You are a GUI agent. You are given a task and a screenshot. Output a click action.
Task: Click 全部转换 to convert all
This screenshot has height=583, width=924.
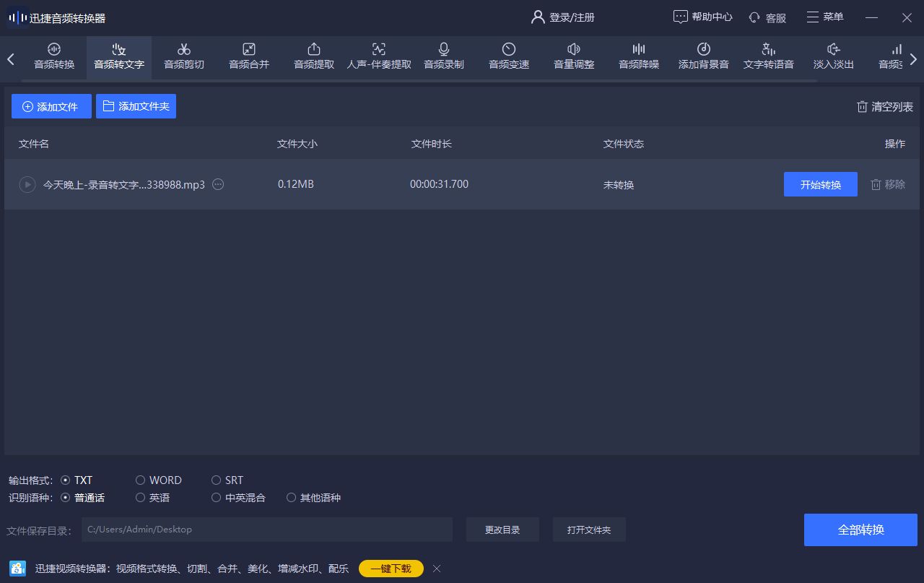(x=860, y=530)
